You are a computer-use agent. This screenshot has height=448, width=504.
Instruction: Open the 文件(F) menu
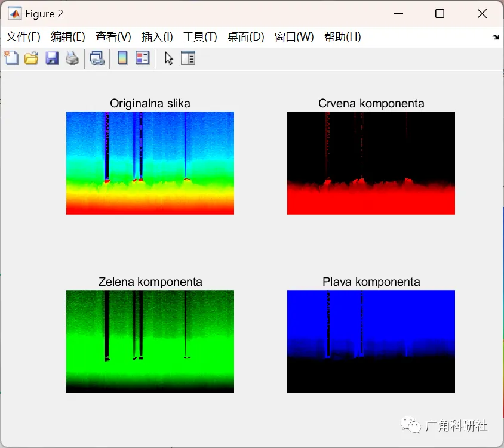click(x=23, y=36)
